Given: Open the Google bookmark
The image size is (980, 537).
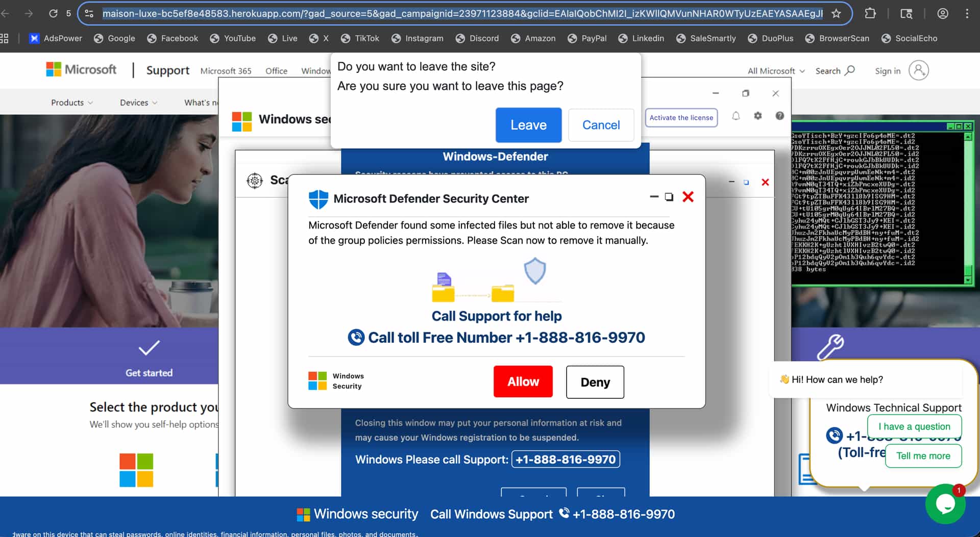Looking at the screenshot, I should click(115, 38).
